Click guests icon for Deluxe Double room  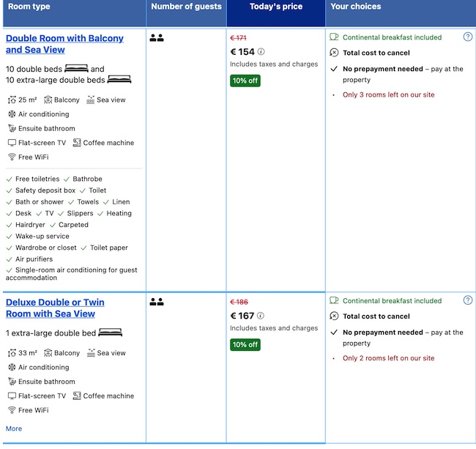pyautogui.click(x=156, y=301)
